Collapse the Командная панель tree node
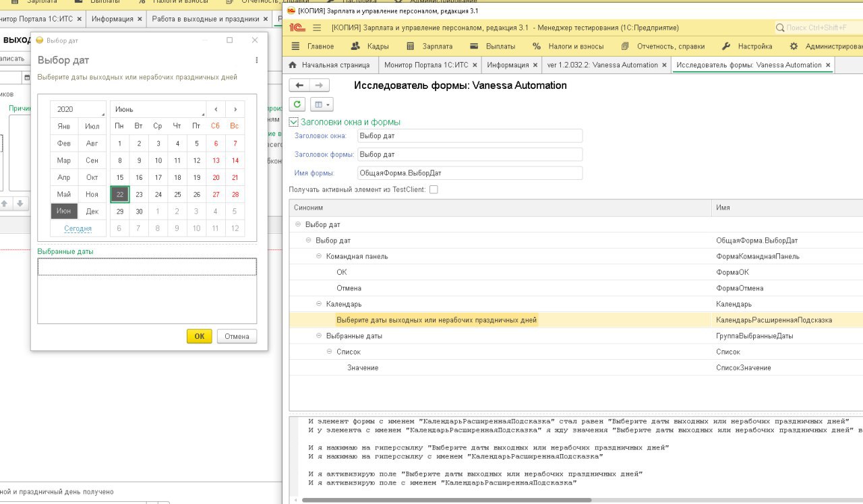863x504 pixels. pyautogui.click(x=320, y=257)
